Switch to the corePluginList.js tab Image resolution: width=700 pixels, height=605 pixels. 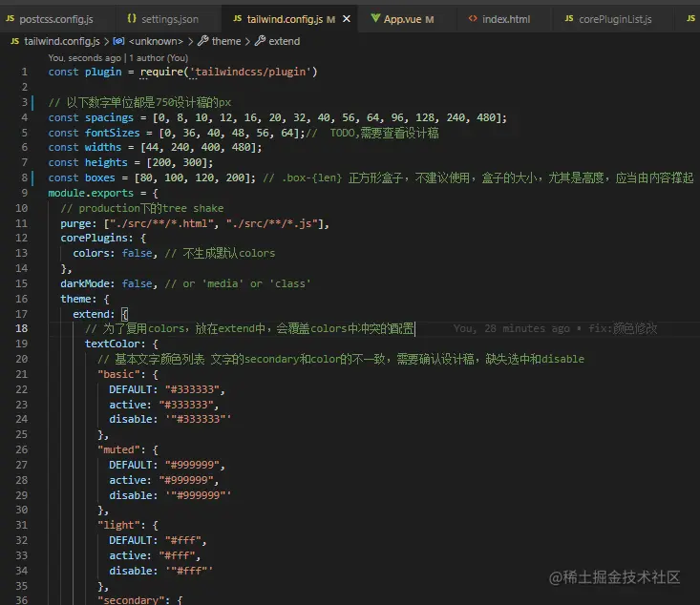614,19
